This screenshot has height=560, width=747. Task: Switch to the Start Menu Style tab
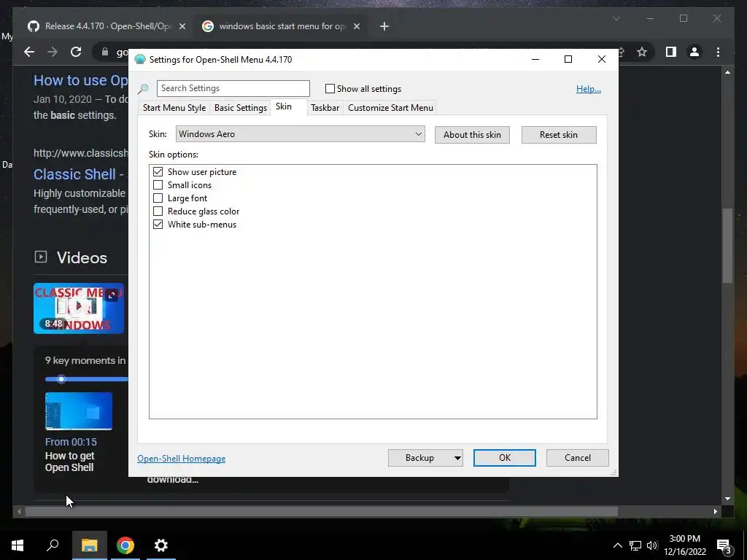coord(174,108)
